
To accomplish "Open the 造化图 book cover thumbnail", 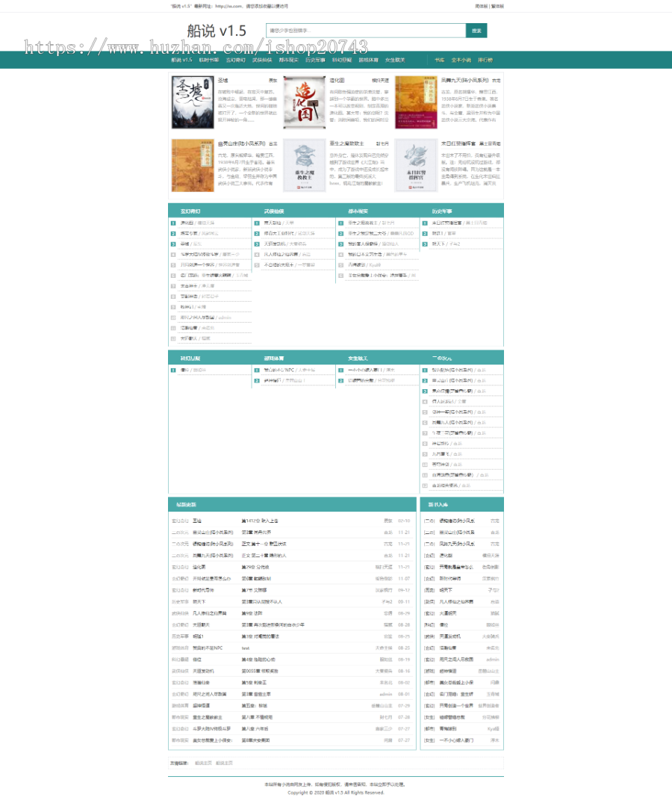I will tap(305, 102).
